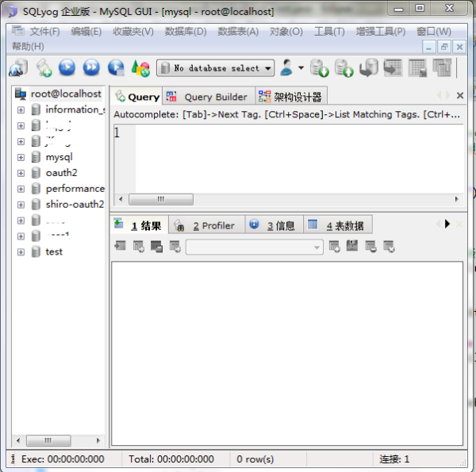This screenshot has height=472, width=476.
Task: Click the root@localhost server icon
Action: point(21,94)
